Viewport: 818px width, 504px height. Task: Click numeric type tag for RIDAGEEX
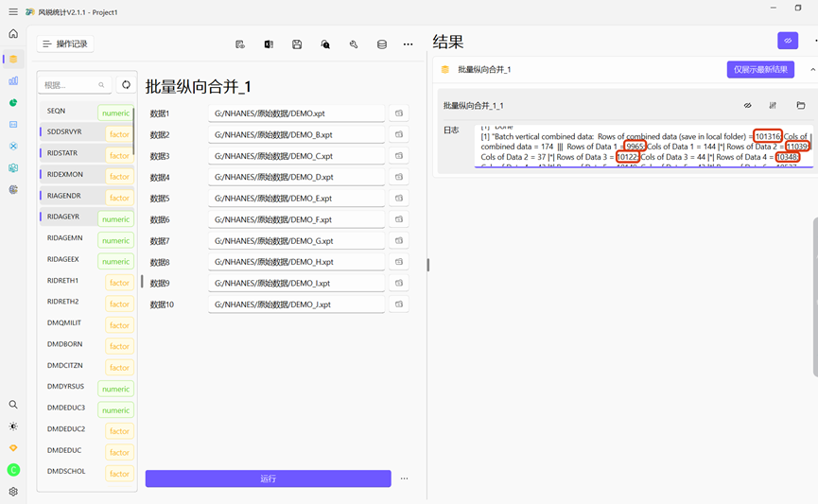[115, 261]
